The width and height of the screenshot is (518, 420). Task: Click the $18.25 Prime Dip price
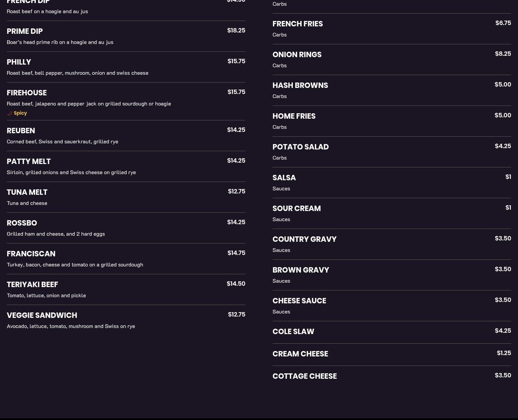tap(236, 30)
